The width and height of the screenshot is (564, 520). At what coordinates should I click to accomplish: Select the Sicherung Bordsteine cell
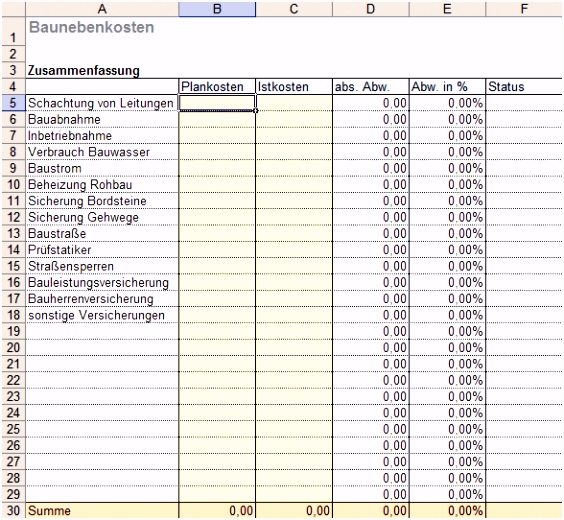(102, 201)
